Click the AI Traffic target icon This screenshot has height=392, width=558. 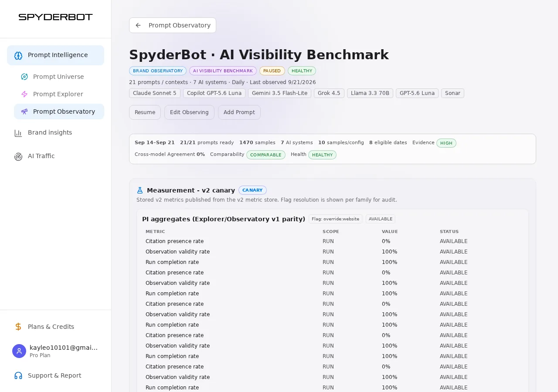[18, 156]
